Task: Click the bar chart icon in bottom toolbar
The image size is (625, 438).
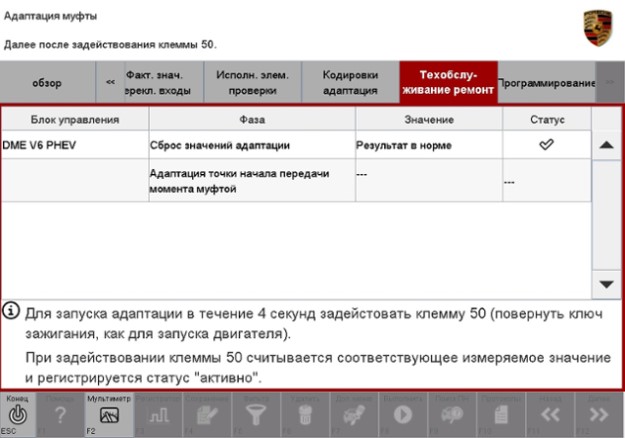Action: coord(154,416)
